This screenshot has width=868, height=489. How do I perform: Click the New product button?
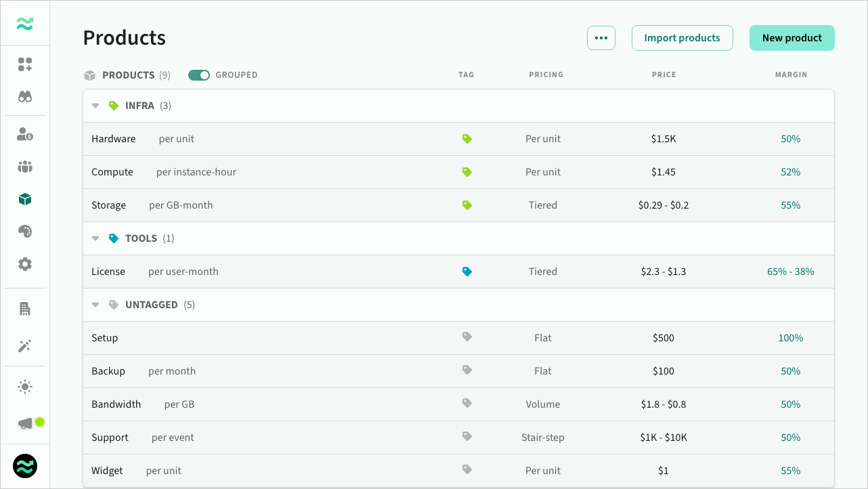click(791, 38)
